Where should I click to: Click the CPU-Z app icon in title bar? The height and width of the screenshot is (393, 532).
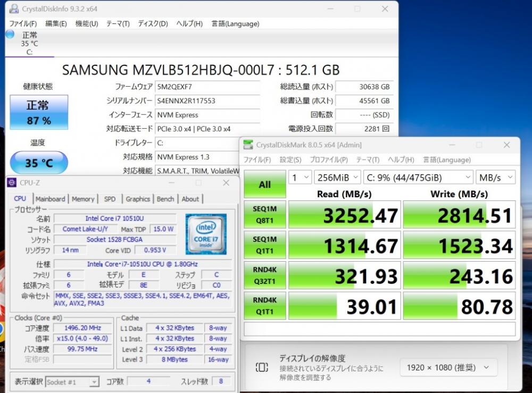(x=12, y=182)
